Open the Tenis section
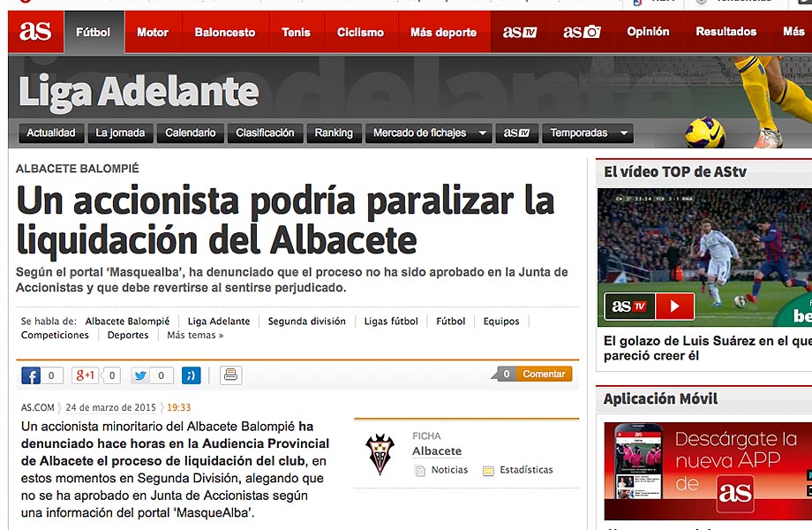 click(x=297, y=32)
